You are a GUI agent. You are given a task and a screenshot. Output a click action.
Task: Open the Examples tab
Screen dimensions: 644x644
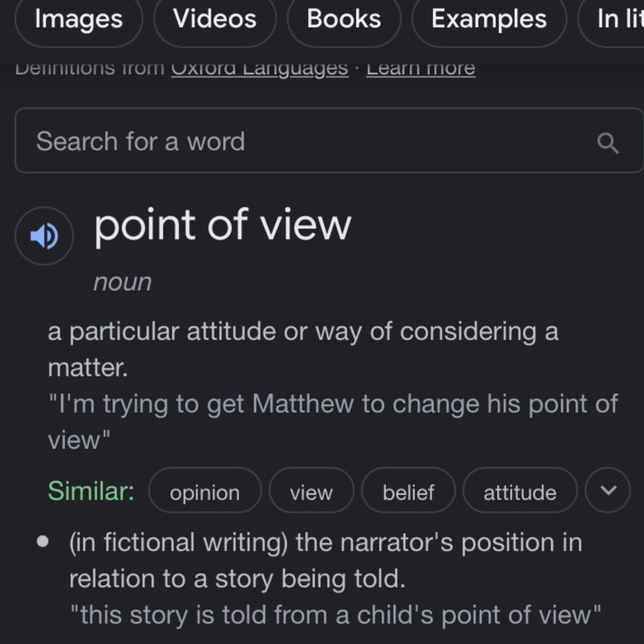[x=489, y=19]
